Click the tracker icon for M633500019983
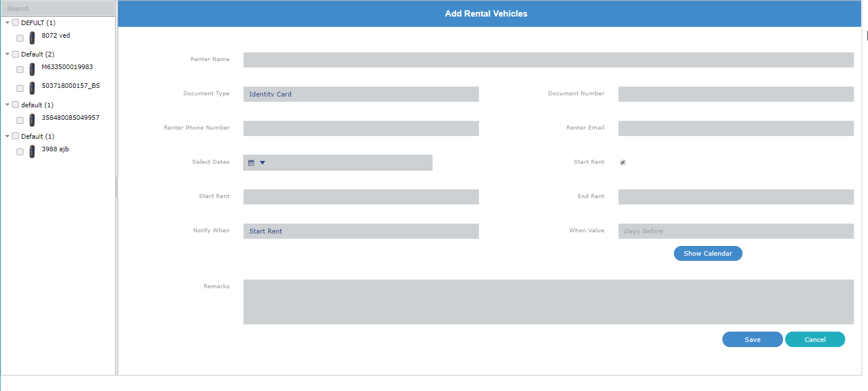The height and width of the screenshot is (391, 868). [x=33, y=70]
